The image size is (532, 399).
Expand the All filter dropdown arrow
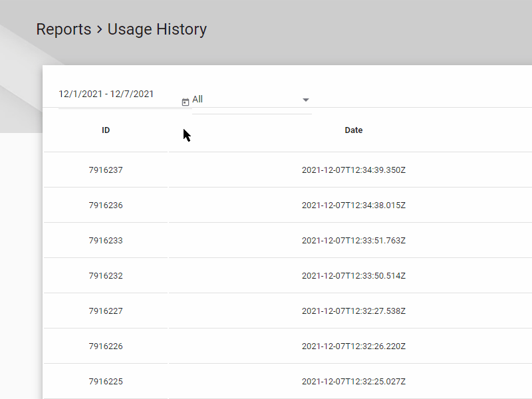point(306,100)
